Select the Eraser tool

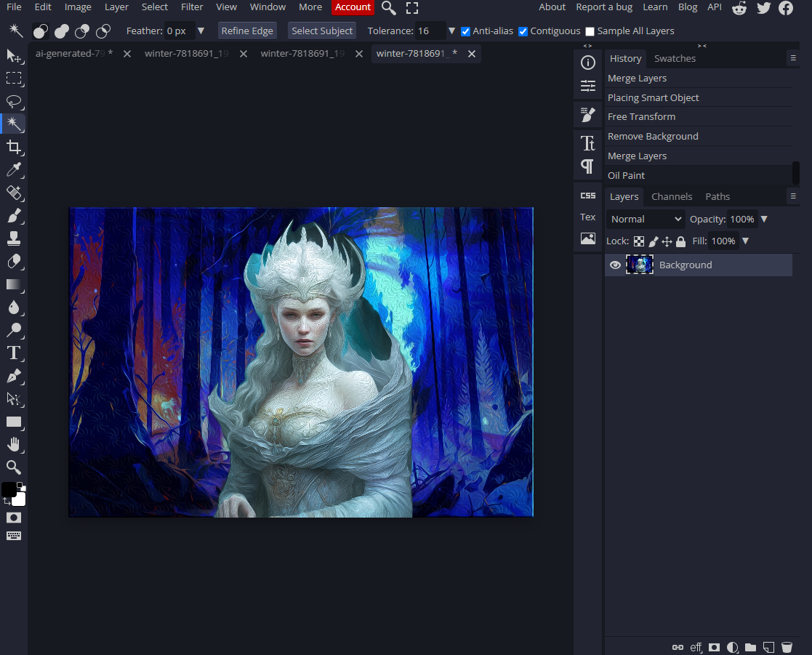(x=14, y=262)
